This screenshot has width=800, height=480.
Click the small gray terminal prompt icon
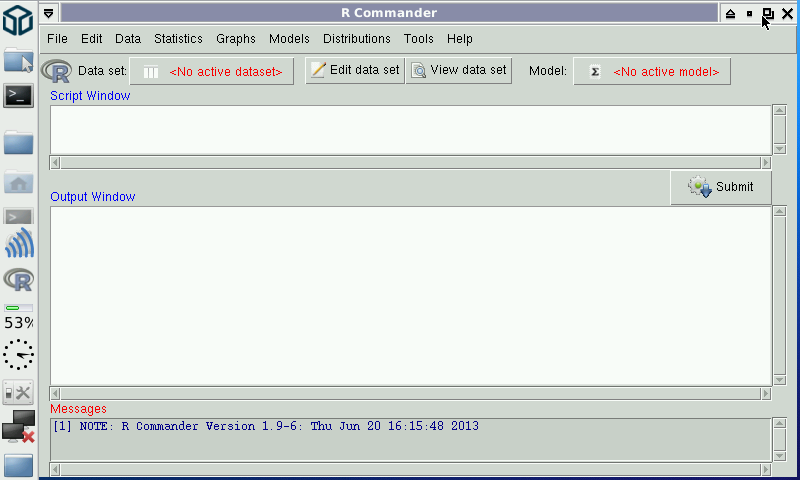pyautogui.click(x=18, y=217)
